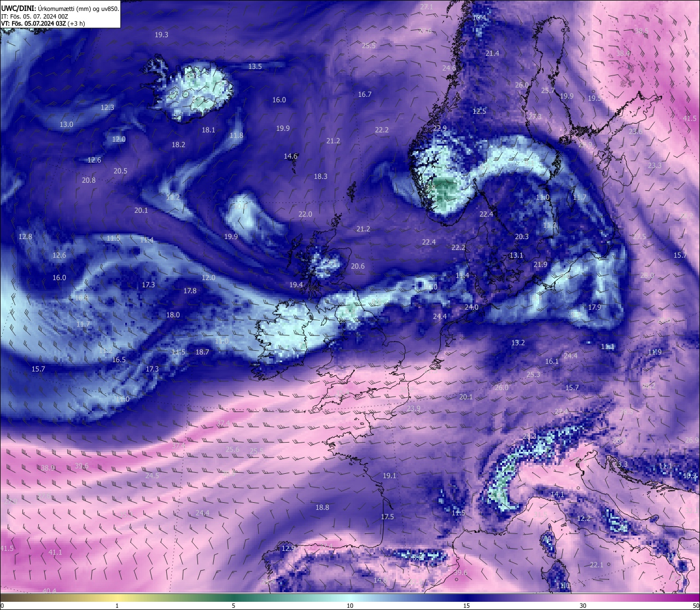This screenshot has width=700, height=610.
Task: Select the 12.3 value west of Iceland
Action: [x=107, y=107]
